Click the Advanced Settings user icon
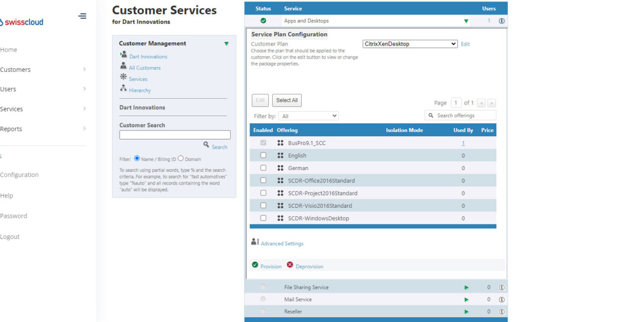This screenshot has height=322, width=644. (x=254, y=242)
